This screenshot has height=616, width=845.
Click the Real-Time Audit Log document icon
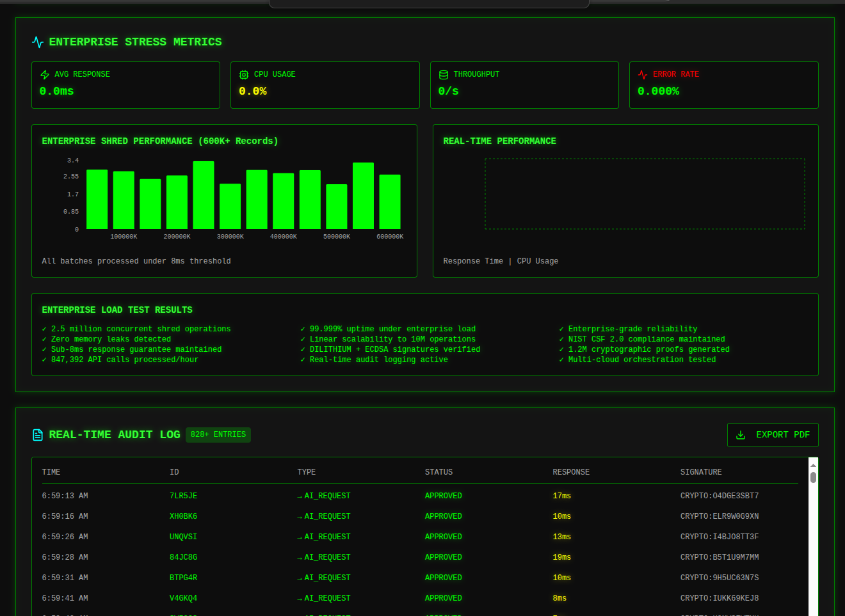(x=38, y=435)
